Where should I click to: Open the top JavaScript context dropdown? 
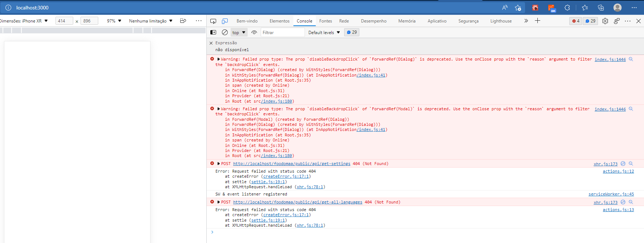(239, 32)
